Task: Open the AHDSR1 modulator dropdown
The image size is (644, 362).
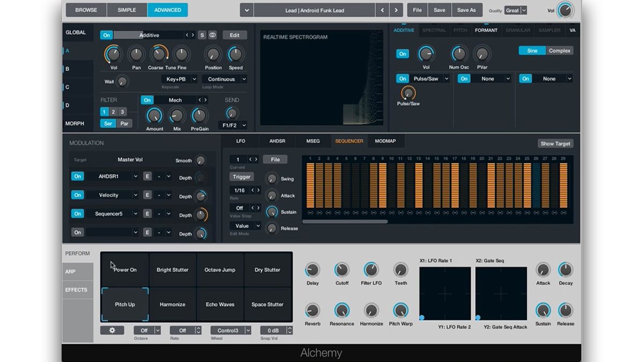Action: 112,176
